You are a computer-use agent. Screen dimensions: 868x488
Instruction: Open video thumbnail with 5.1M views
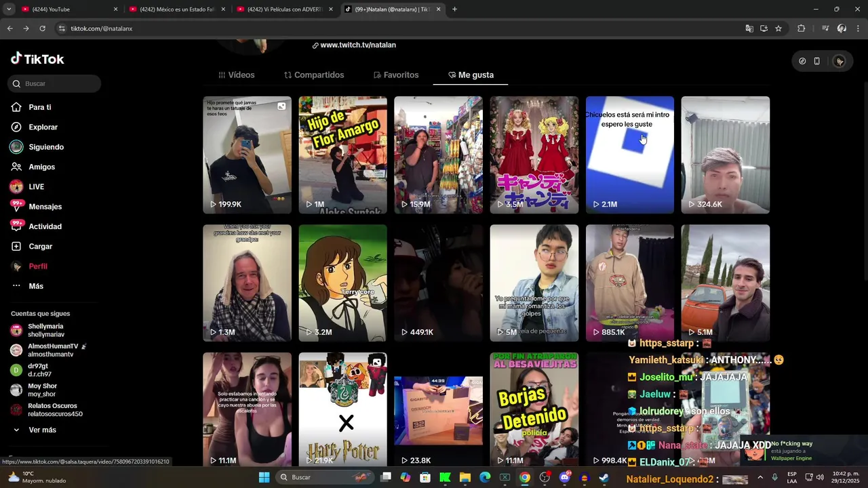click(x=725, y=283)
